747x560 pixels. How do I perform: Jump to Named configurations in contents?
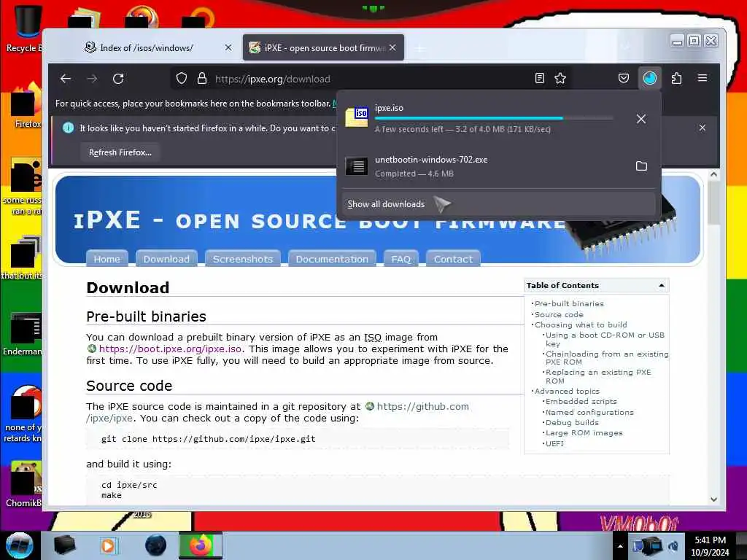(x=589, y=413)
